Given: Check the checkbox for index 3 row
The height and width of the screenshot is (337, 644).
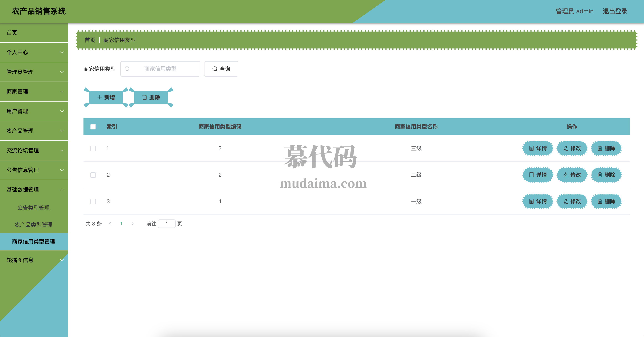Looking at the screenshot, I should click(x=93, y=202).
